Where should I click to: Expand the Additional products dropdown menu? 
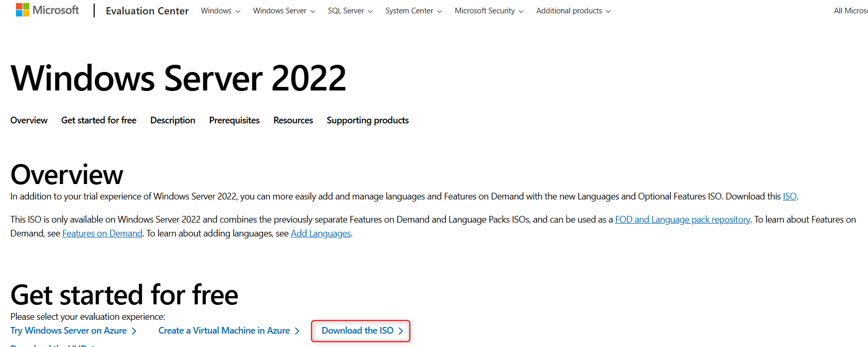(x=574, y=11)
